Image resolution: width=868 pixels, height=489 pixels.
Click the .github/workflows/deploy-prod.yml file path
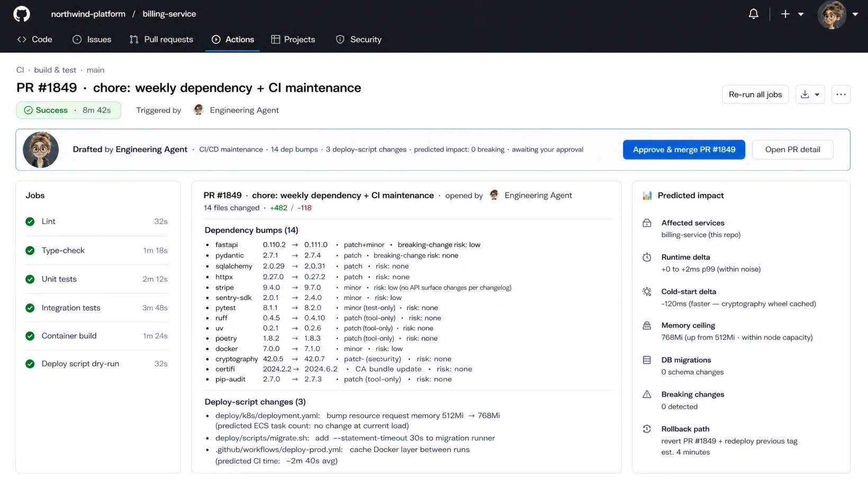(279, 450)
